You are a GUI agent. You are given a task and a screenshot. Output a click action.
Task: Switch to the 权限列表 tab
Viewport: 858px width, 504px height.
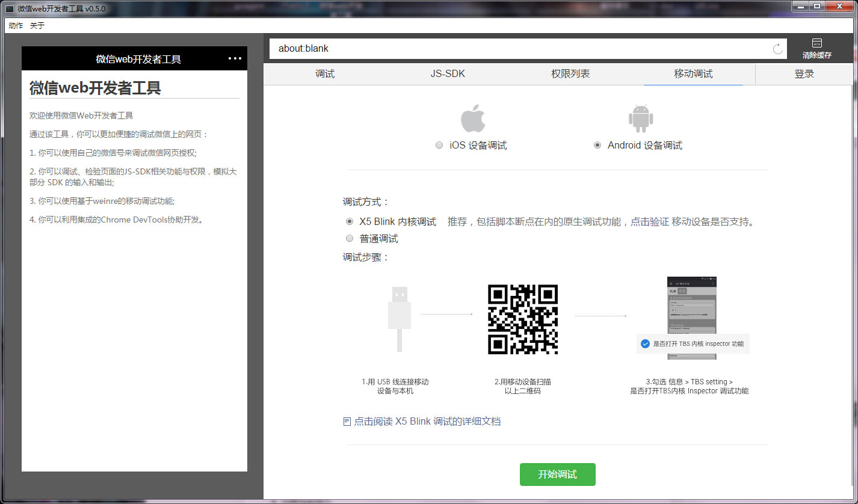570,74
